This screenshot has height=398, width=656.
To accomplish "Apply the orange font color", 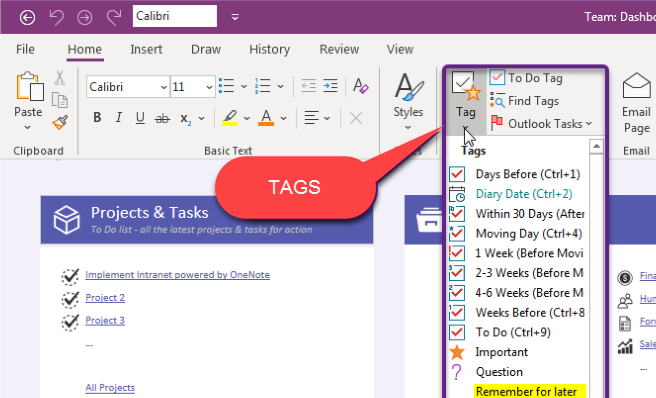I will pos(266,118).
